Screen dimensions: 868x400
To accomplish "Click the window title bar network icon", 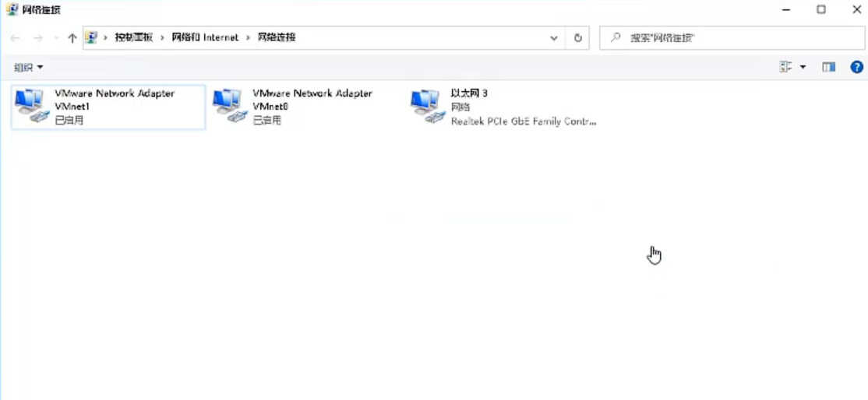I will coord(12,9).
